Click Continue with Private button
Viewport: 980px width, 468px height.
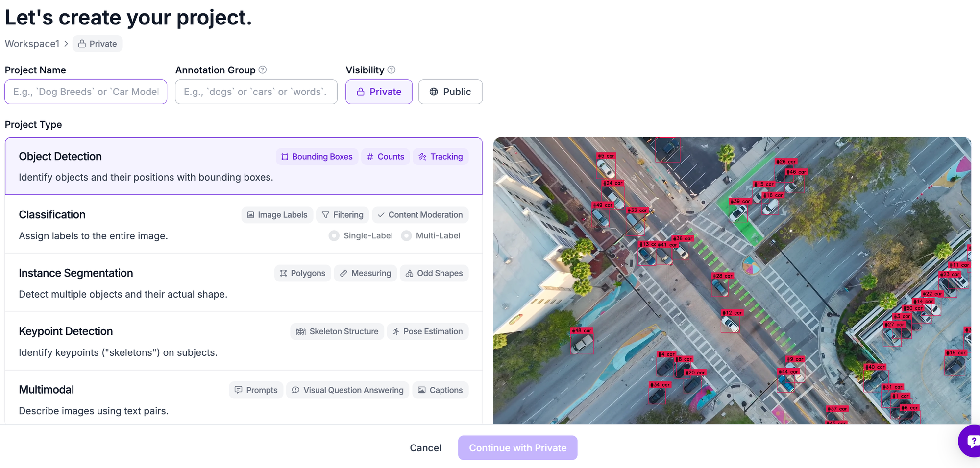[517, 448]
